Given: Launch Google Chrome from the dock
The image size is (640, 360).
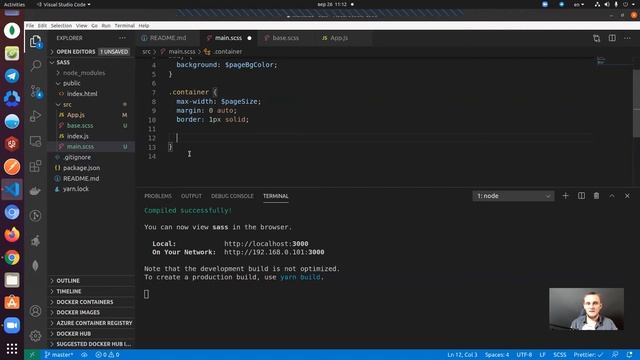Looking at the screenshot, I should point(12,258).
